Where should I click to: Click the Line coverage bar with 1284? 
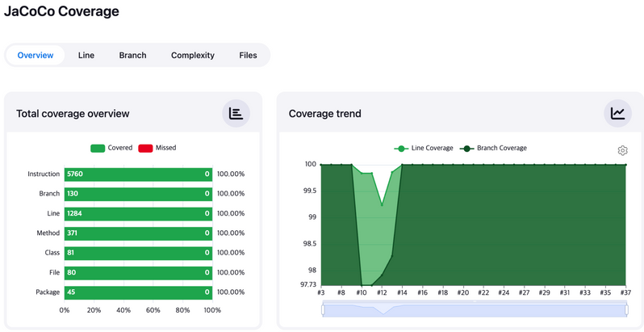point(139,214)
